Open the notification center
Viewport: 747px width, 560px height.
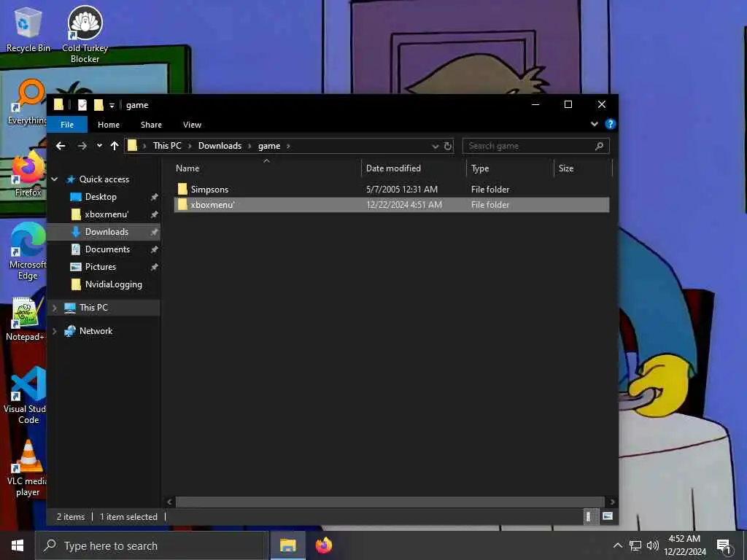point(724,545)
